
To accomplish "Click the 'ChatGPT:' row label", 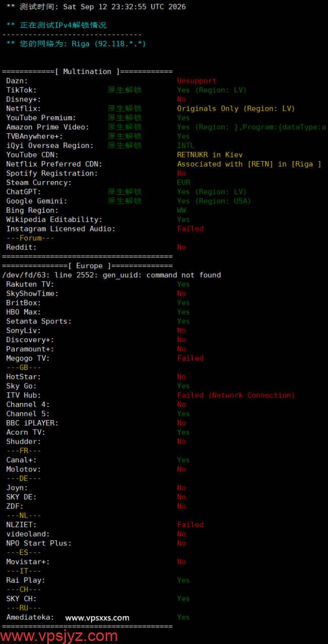I will click(x=24, y=192).
